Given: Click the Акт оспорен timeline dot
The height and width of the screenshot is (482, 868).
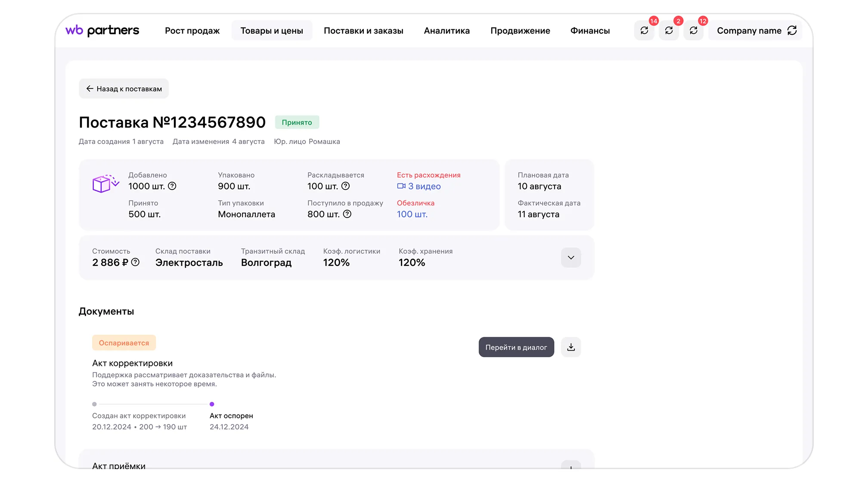Looking at the screenshot, I should 212,404.
